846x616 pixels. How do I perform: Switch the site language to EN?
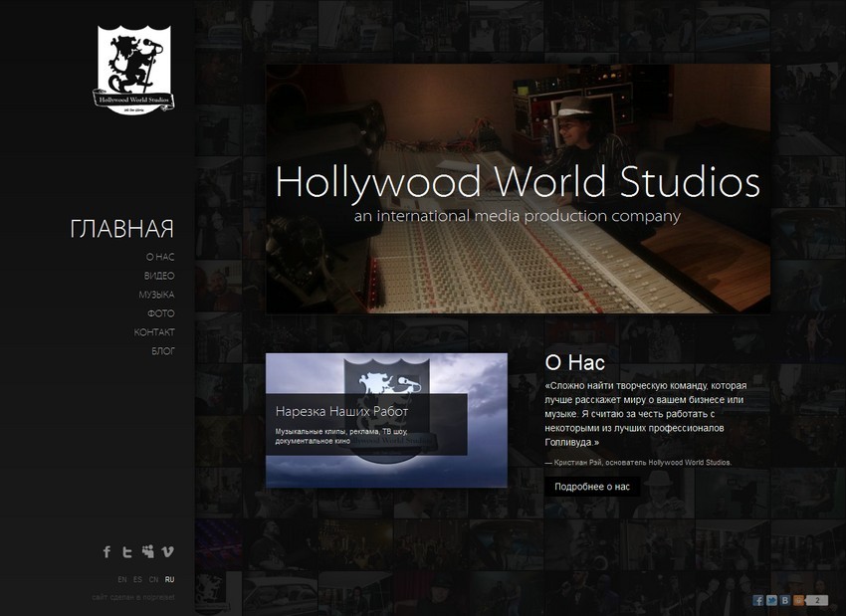(122, 578)
